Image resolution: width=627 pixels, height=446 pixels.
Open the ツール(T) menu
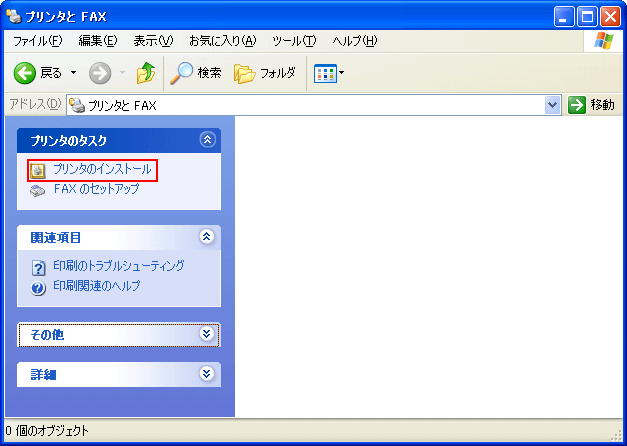pyautogui.click(x=294, y=41)
